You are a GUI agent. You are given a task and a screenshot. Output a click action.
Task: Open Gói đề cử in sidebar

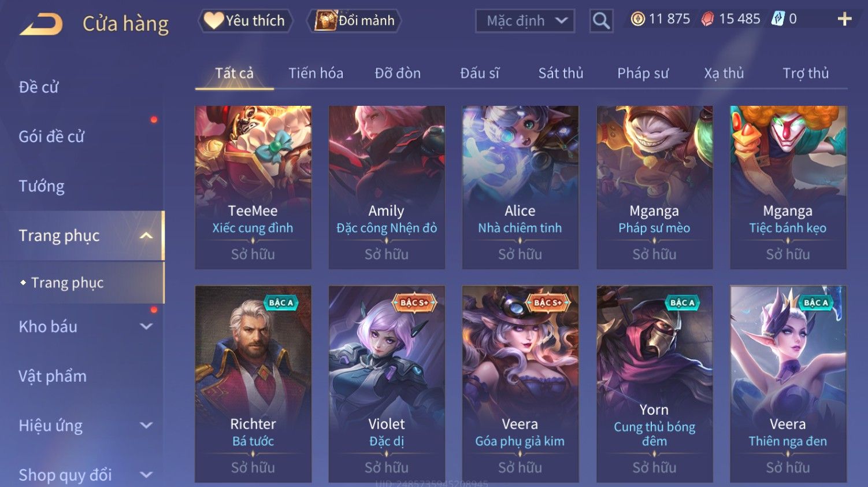51,136
